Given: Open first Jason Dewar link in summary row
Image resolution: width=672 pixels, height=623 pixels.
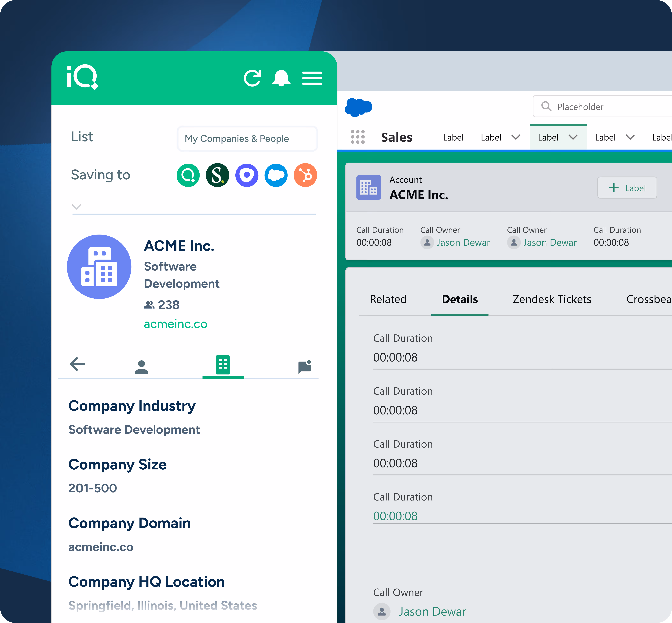Looking at the screenshot, I should (463, 243).
